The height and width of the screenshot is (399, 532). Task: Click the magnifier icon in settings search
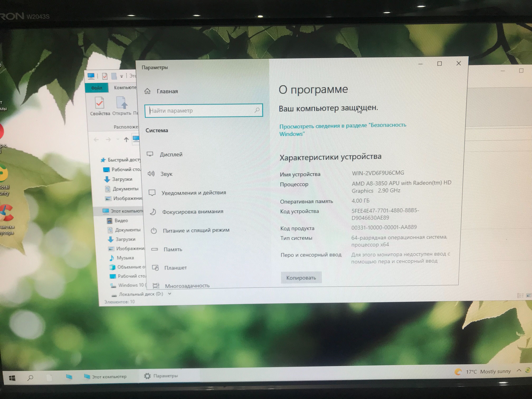(x=257, y=110)
